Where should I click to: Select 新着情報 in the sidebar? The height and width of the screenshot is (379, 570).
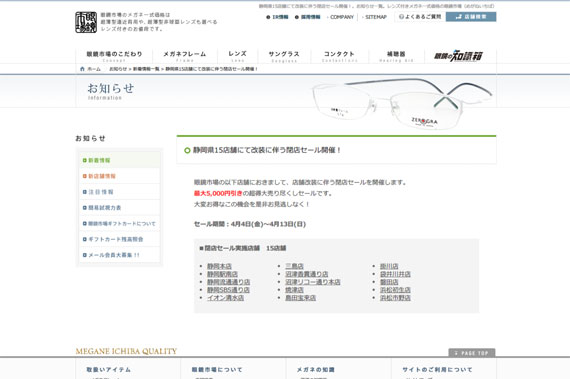[120, 160]
